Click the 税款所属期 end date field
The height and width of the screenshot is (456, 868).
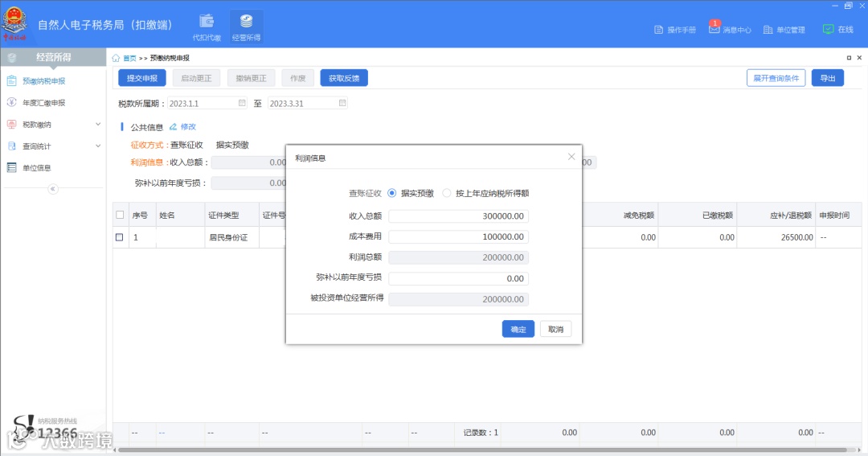coord(308,103)
